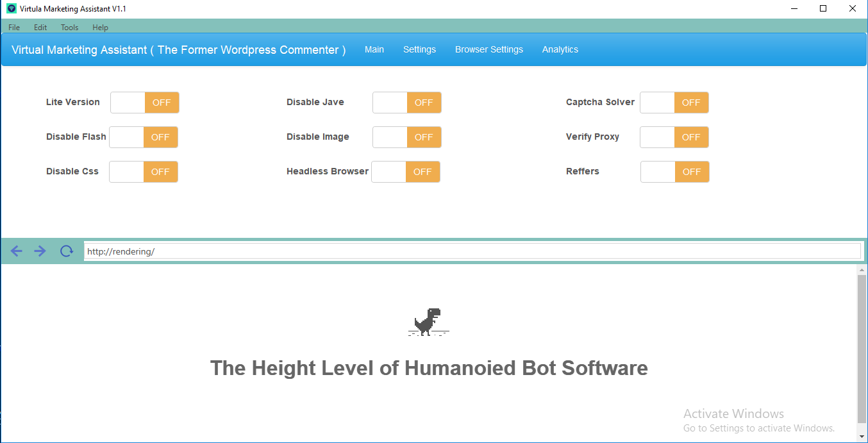Open the File menu
The image size is (868, 443).
tap(13, 27)
